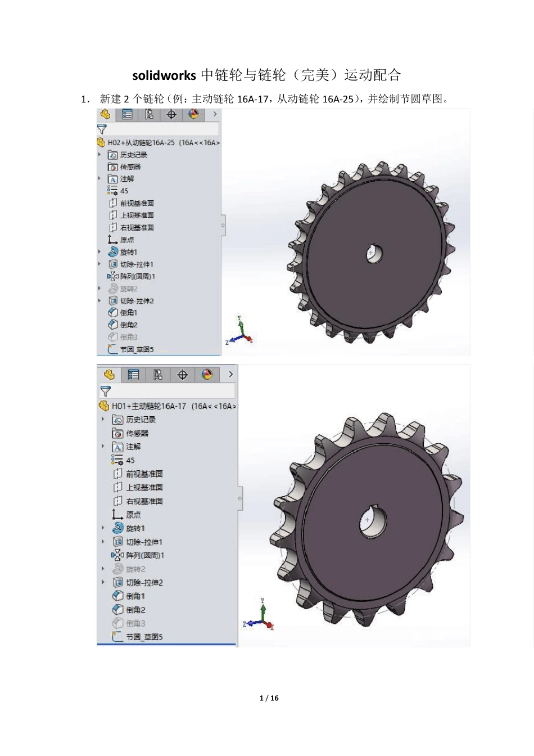Image resolution: width=534 pixels, height=756 pixels.
Task: Select 原点 origin in the 16A-17 tree
Action: pyautogui.click(x=126, y=515)
